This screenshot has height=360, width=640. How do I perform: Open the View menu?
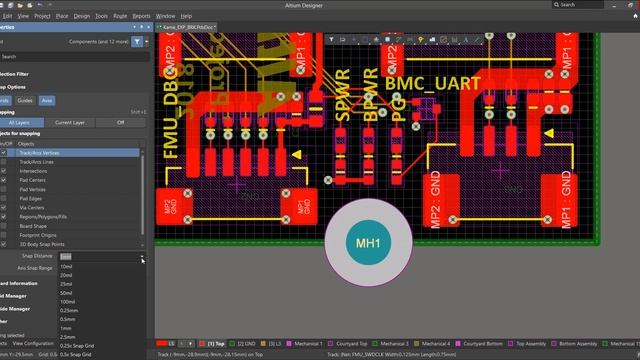23,16
